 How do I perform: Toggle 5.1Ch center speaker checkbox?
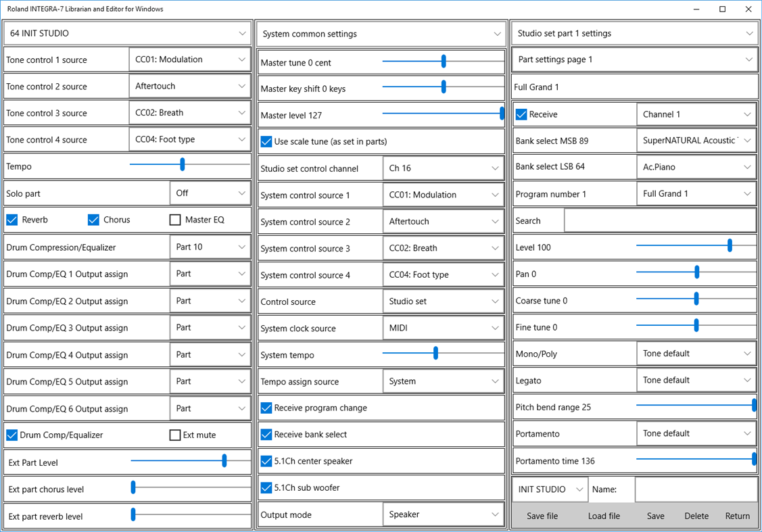coord(266,461)
